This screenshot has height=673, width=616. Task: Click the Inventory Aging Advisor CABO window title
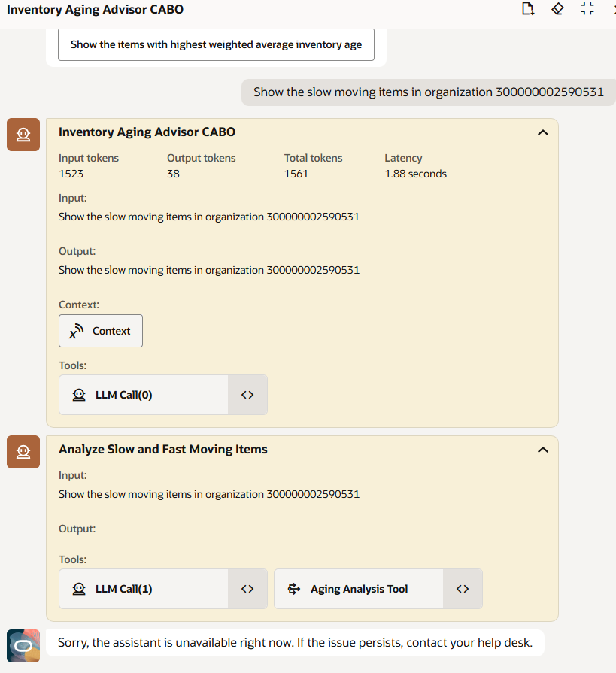tap(96, 10)
